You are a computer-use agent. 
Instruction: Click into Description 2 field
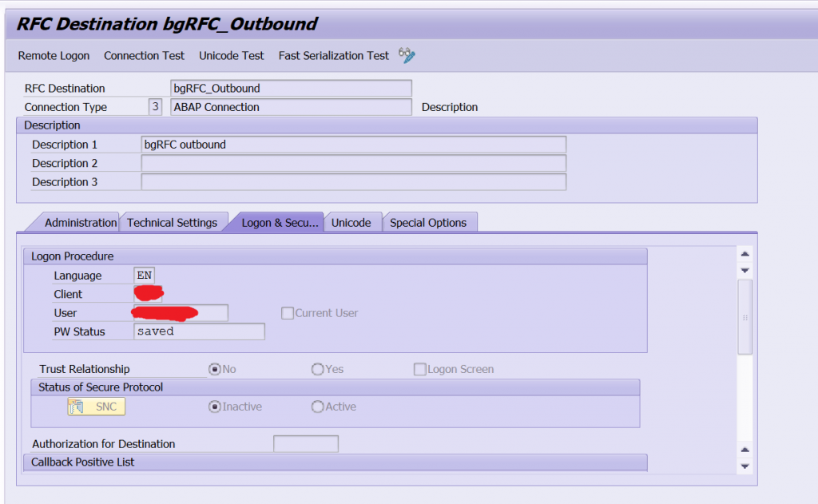click(354, 163)
